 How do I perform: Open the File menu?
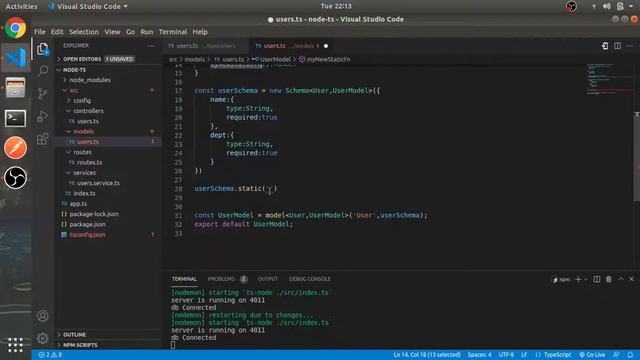point(40,32)
